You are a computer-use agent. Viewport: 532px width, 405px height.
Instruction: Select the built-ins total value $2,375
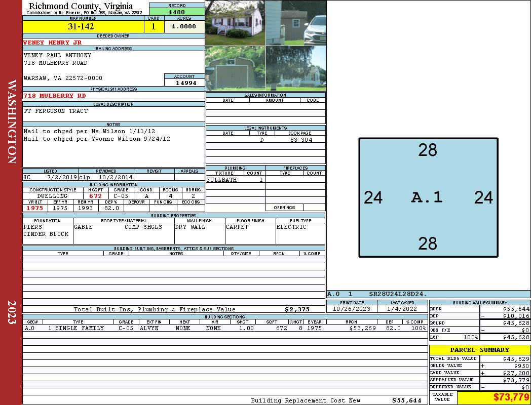[x=297, y=309]
